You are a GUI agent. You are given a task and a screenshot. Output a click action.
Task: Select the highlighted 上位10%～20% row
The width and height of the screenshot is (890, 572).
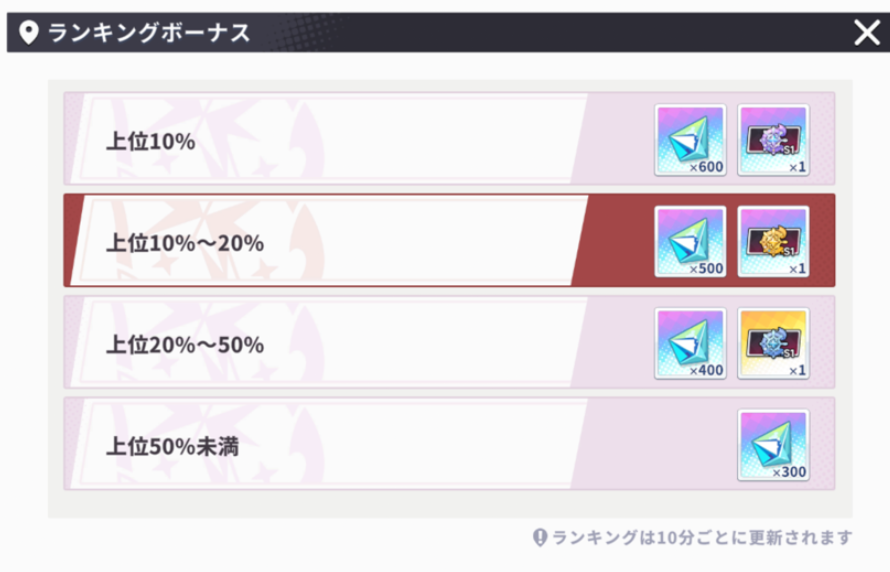tap(330, 242)
